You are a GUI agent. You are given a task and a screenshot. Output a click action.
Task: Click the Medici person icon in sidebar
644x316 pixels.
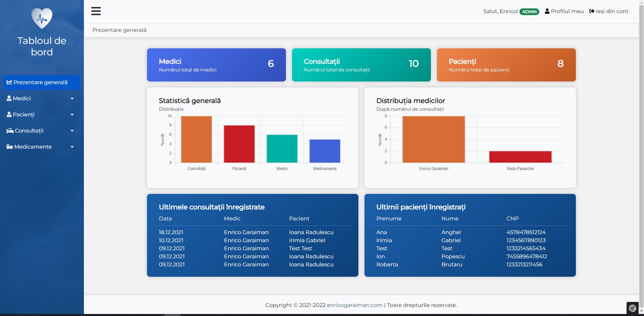(x=9, y=98)
